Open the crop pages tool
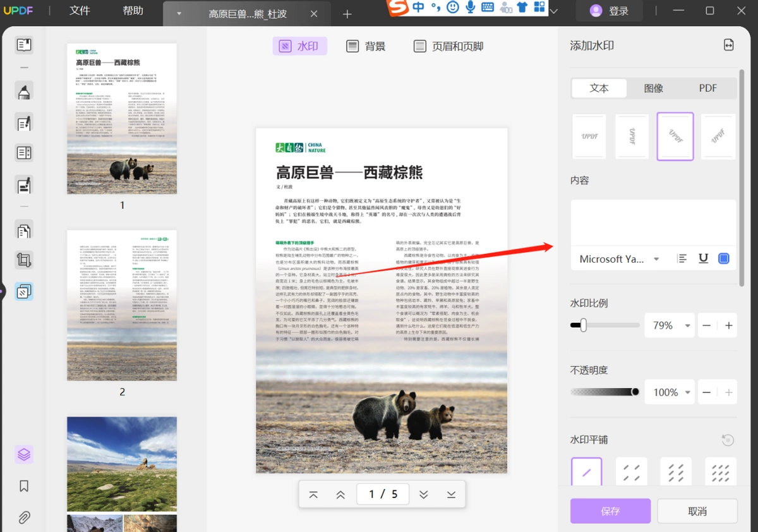The image size is (758, 532). coord(24,260)
